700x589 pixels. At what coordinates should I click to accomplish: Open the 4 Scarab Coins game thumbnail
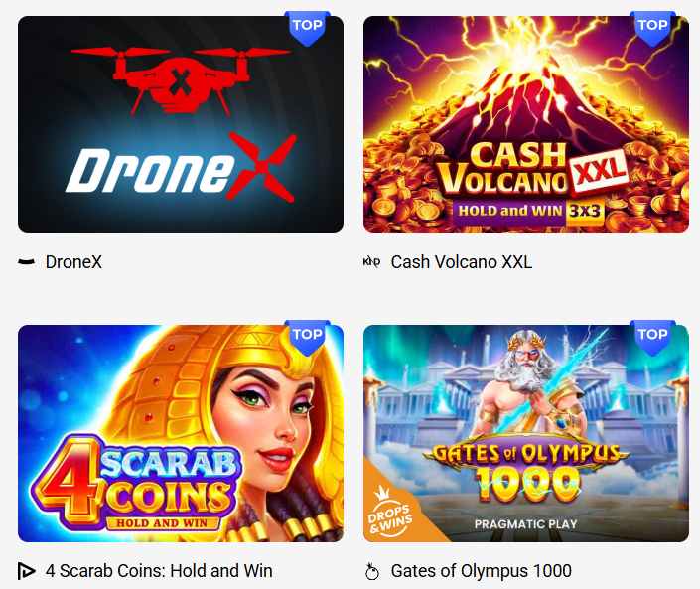181,434
